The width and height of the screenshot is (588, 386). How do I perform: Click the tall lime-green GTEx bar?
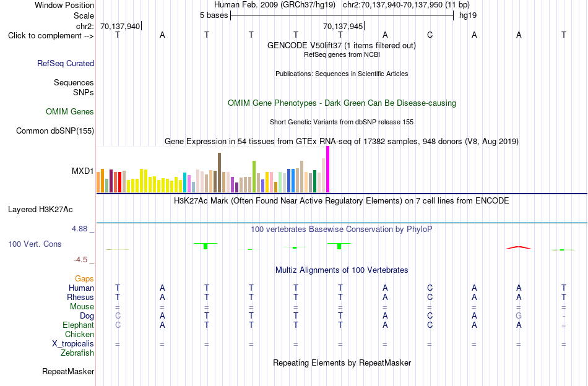click(254, 177)
